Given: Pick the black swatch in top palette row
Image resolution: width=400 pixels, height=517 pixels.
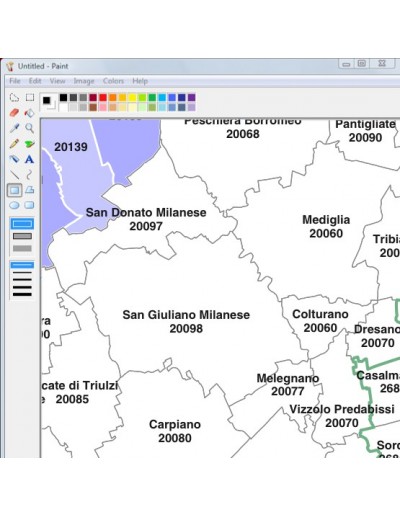Looking at the screenshot, I should (x=63, y=97).
